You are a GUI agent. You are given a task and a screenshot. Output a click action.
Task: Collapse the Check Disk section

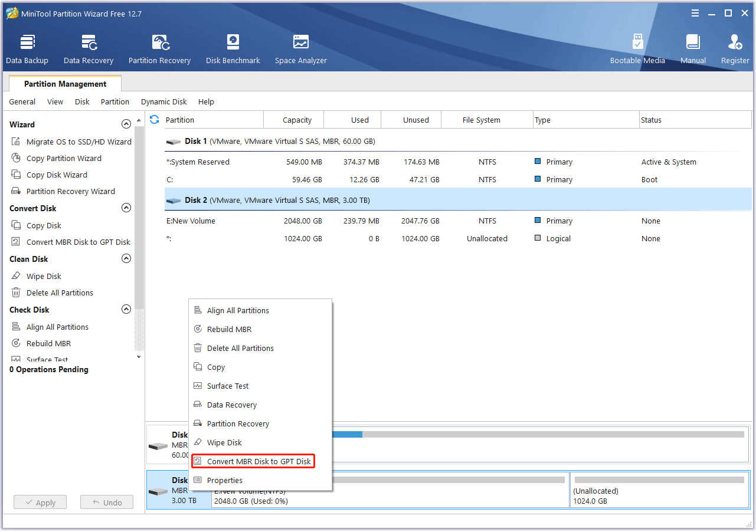(126, 310)
